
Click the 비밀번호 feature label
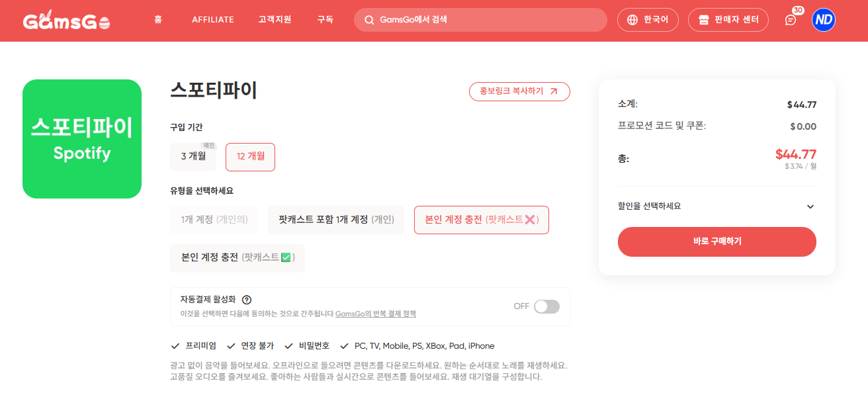[314, 346]
